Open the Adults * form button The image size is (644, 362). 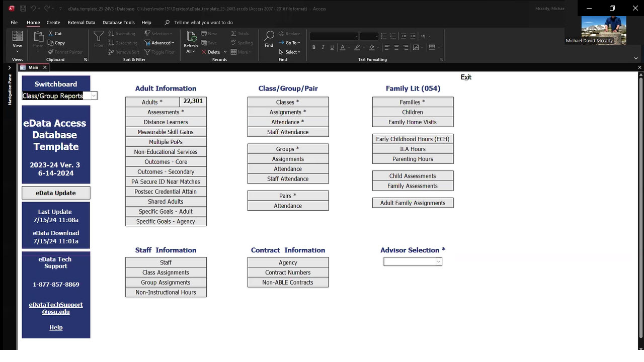pyautogui.click(x=152, y=102)
